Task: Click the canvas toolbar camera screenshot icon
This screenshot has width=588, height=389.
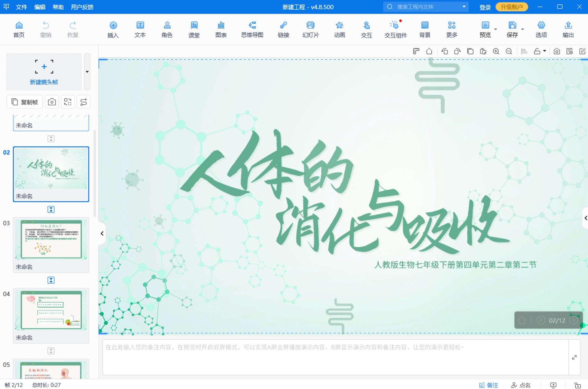Action: (x=557, y=51)
